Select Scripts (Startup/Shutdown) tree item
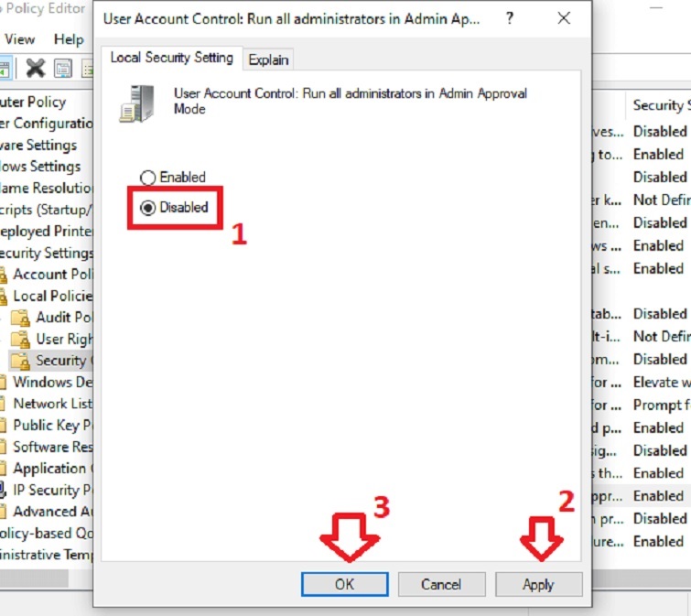This screenshot has height=616, width=691. (47, 210)
